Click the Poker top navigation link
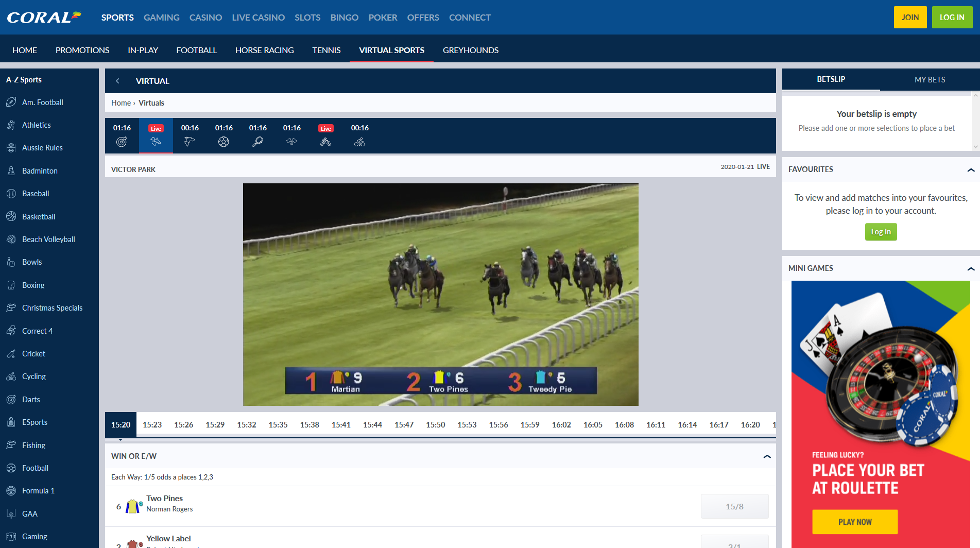 (383, 18)
